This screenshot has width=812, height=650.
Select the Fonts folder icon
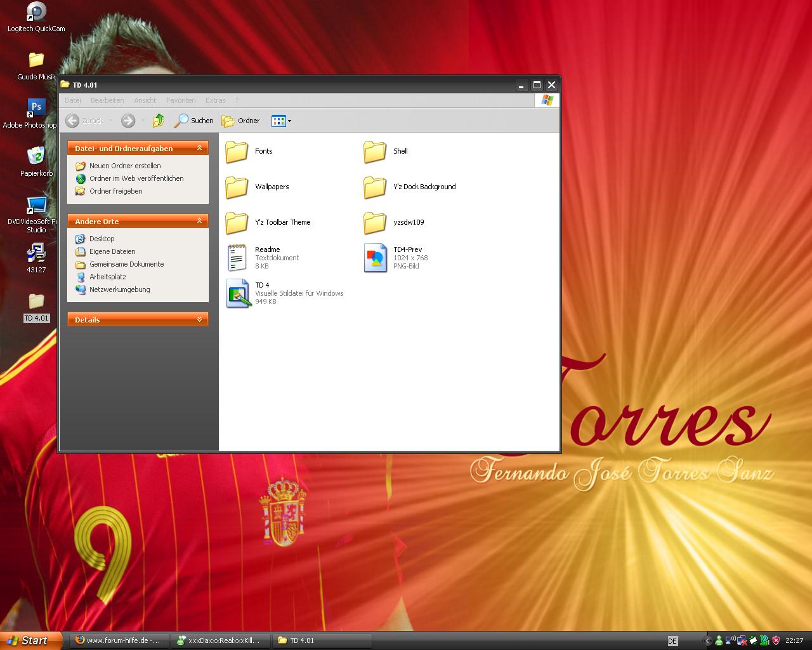(237, 152)
